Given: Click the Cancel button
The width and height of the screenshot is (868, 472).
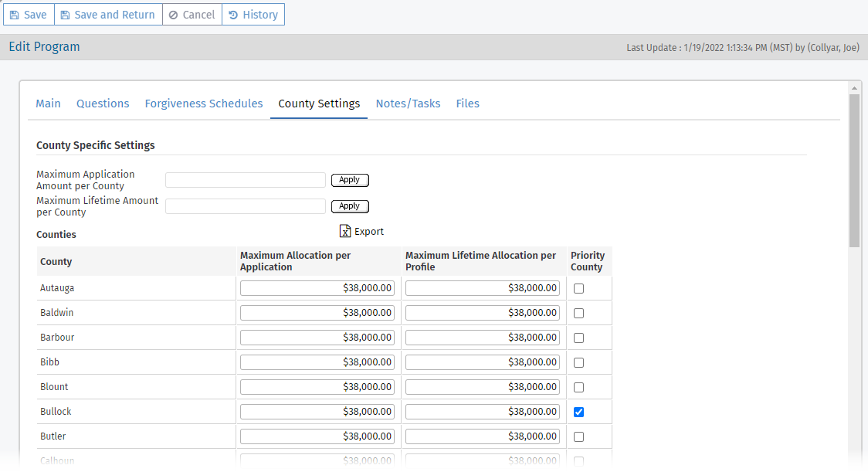Looking at the screenshot, I should [192, 15].
